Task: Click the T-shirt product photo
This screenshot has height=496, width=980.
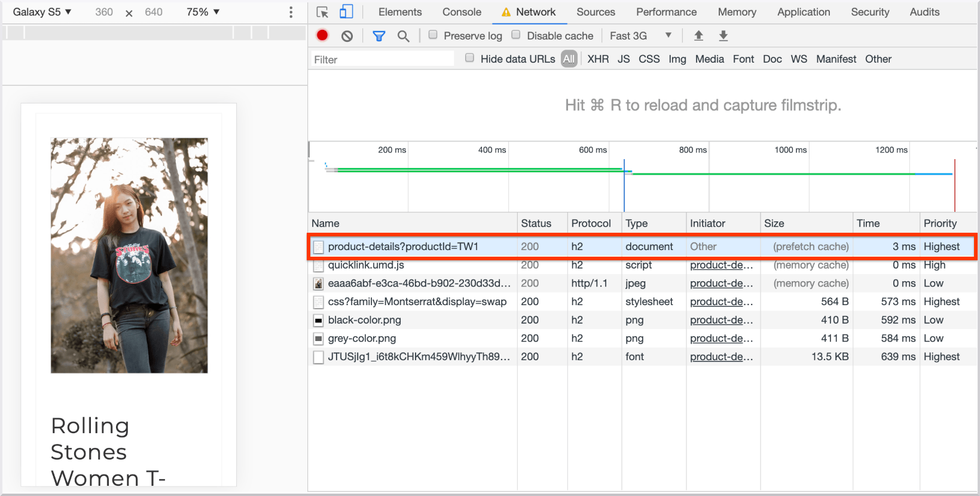Action: click(x=129, y=255)
